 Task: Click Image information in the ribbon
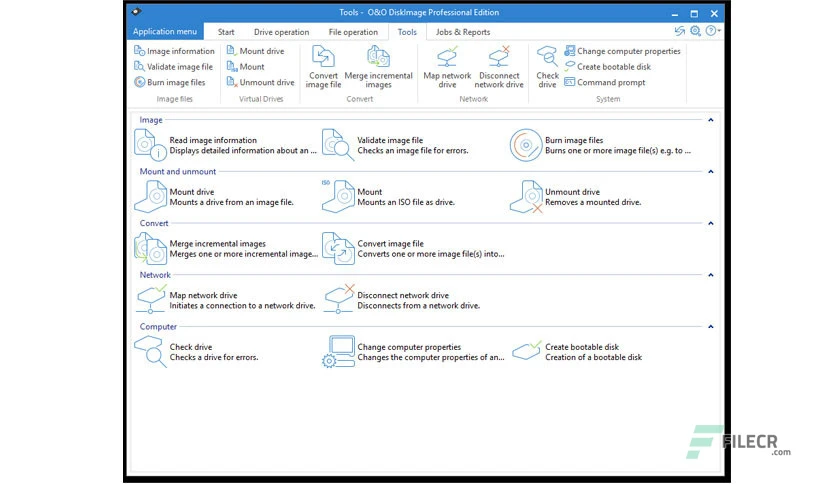coord(174,51)
